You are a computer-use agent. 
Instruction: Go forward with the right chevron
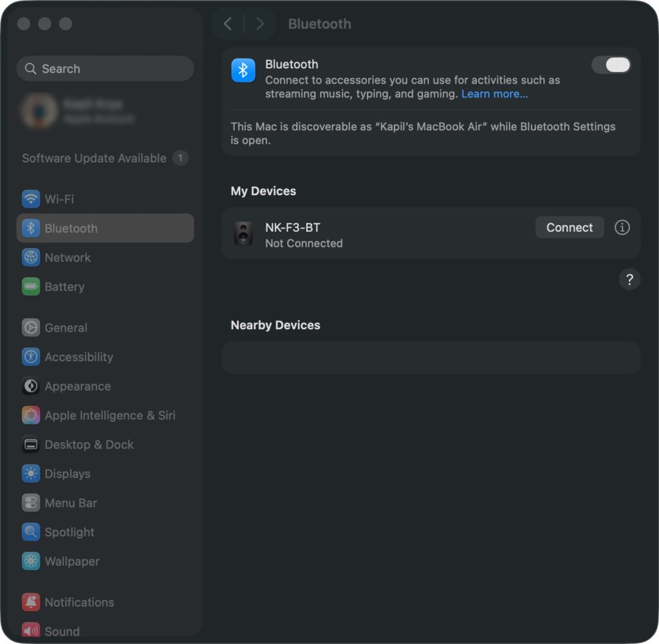point(260,24)
